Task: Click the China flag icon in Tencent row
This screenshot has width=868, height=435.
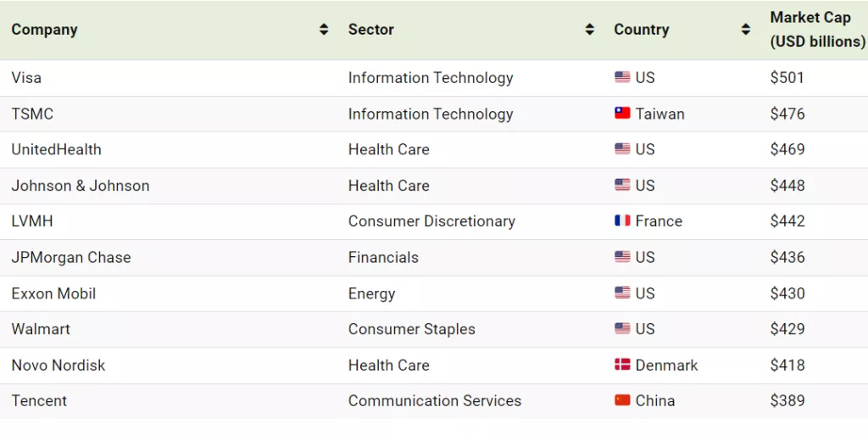Action: coord(622,401)
